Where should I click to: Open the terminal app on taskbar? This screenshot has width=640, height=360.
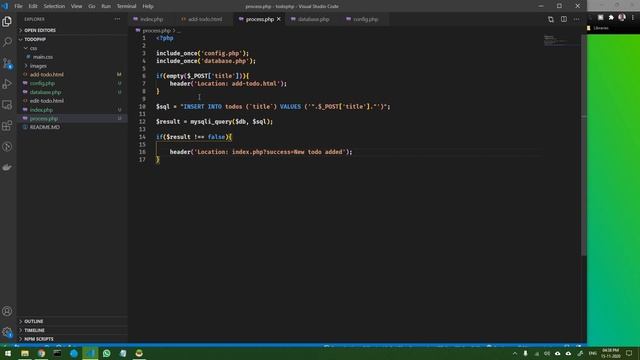pos(58,353)
